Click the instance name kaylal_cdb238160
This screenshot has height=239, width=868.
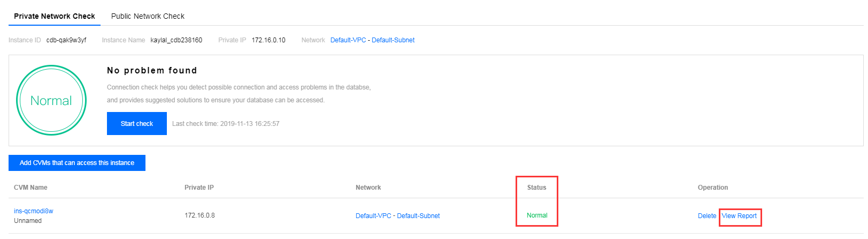tap(176, 40)
